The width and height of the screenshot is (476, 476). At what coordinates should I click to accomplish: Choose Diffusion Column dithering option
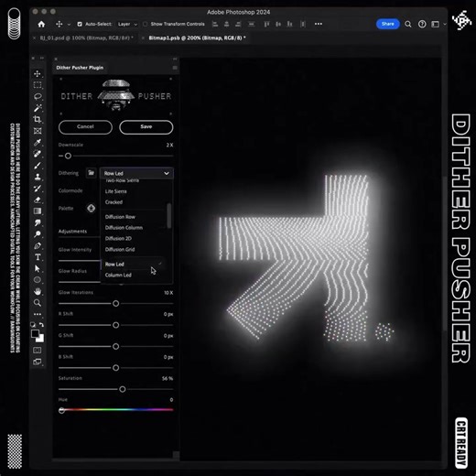coord(124,228)
